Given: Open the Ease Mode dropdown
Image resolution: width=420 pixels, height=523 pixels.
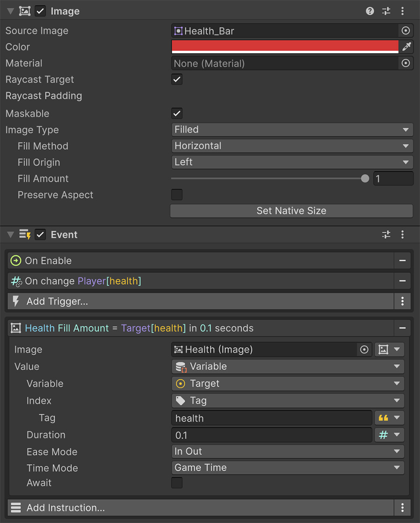Looking at the screenshot, I should (288, 451).
